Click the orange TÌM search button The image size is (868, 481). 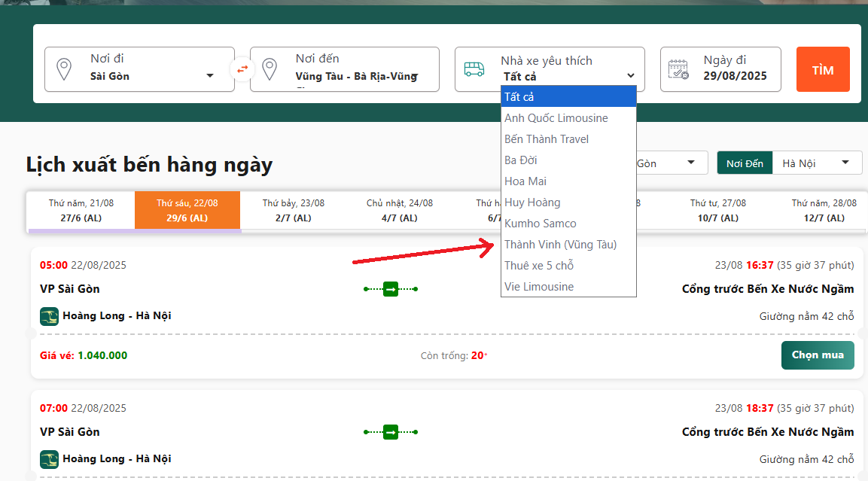823,69
